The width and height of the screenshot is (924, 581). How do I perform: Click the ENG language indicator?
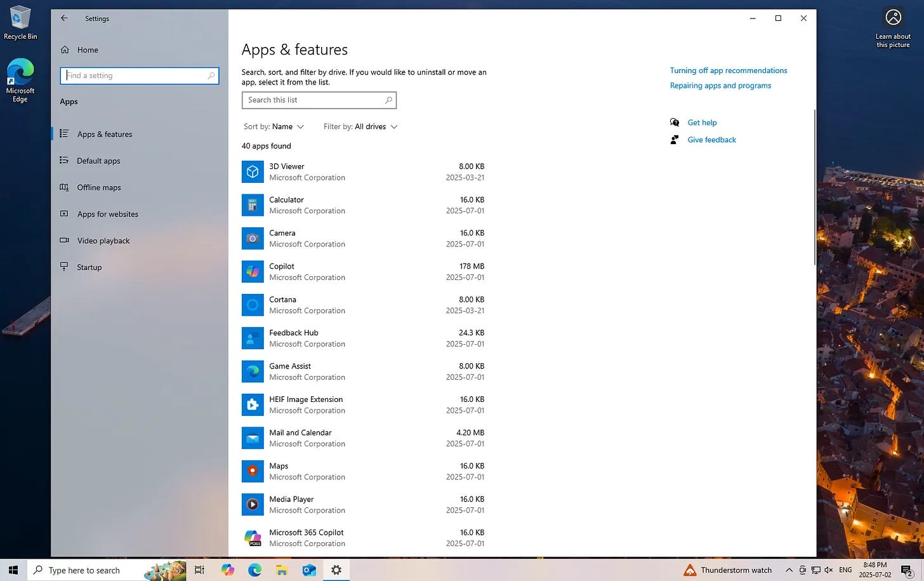point(845,570)
